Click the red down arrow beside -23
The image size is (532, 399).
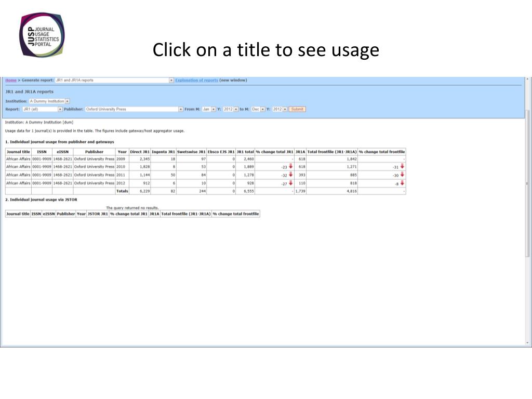click(x=290, y=166)
